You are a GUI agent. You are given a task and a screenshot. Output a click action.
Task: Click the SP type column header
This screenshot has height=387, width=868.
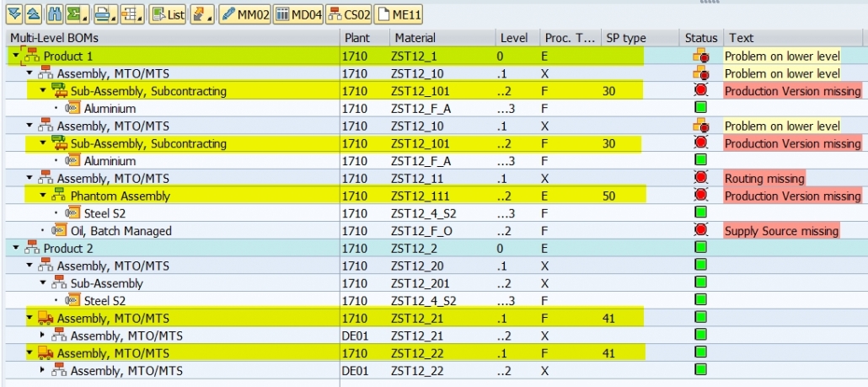pos(640,38)
